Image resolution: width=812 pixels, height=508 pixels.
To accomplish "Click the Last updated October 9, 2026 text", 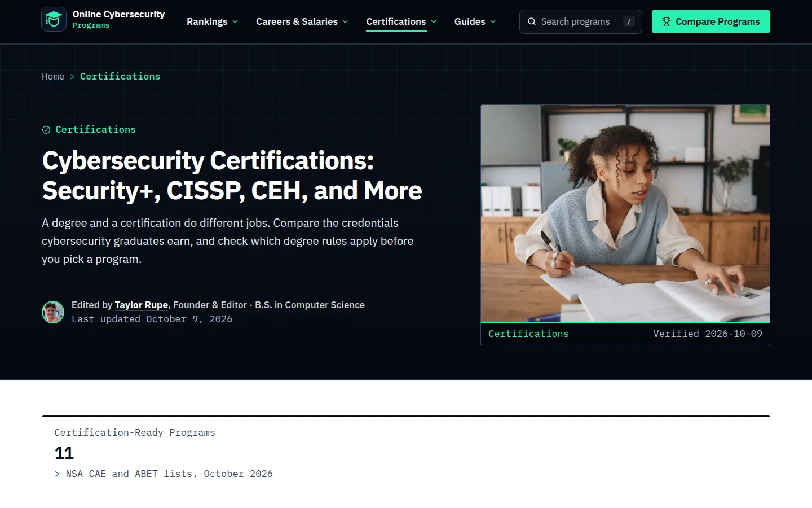I will click(x=152, y=319).
